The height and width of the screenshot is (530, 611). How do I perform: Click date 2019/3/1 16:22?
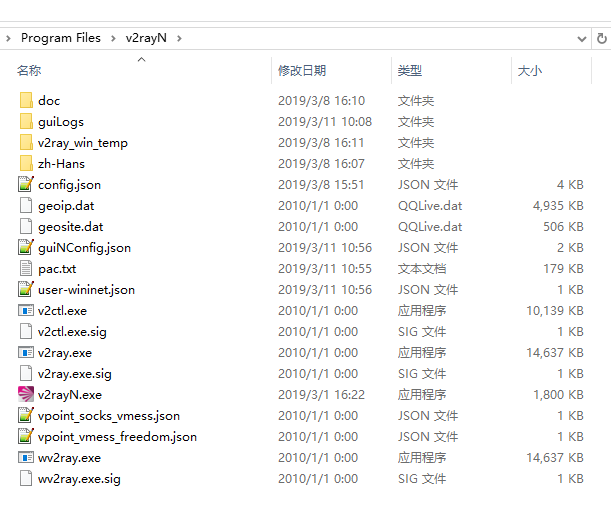click(x=321, y=394)
